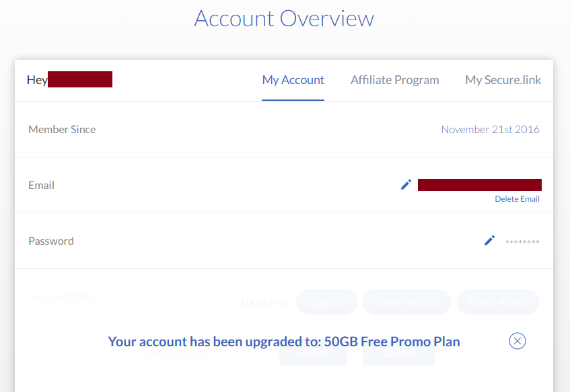Image resolution: width=570 pixels, height=392 pixels.
Task: Click the Delete Email link
Action: coord(517,199)
